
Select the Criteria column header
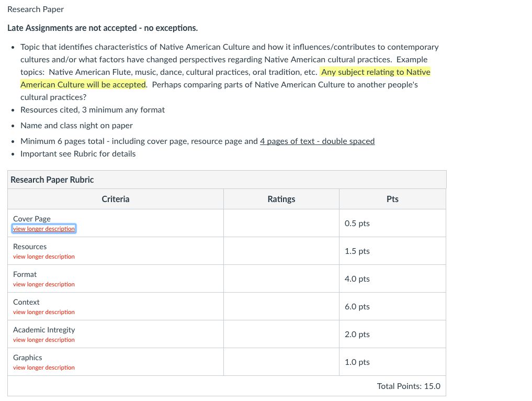116,199
